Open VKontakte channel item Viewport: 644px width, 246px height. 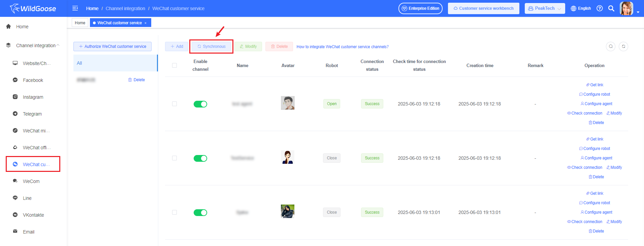[33, 215]
